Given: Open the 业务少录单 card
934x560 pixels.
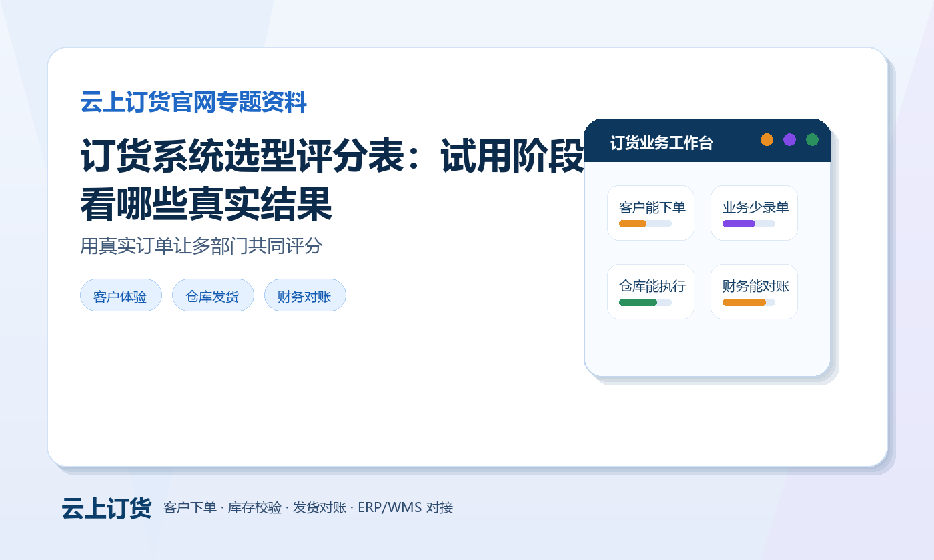Looking at the screenshot, I should click(x=754, y=213).
